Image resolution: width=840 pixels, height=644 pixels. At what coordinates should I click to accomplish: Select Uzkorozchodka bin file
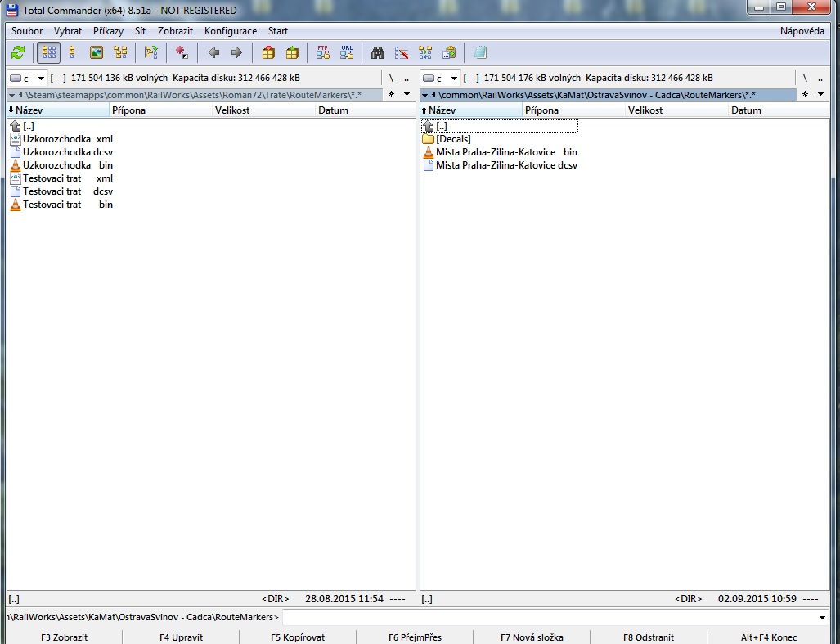click(x=61, y=165)
